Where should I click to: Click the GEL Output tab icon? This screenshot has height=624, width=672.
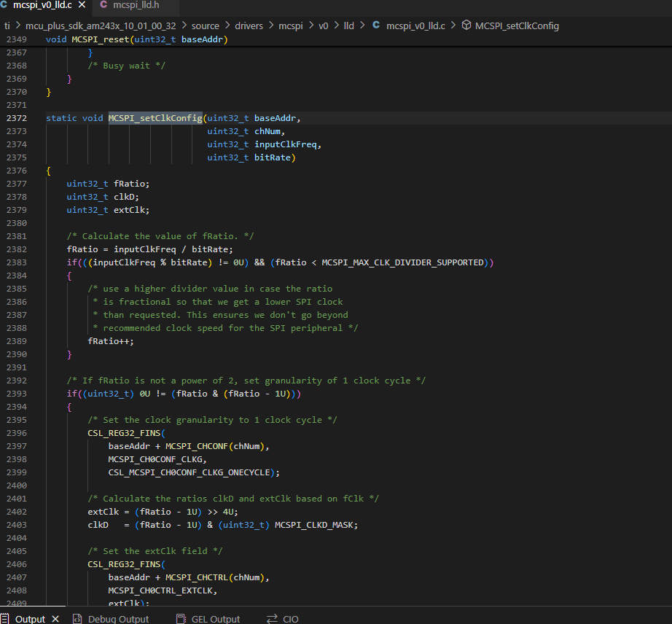point(181,619)
